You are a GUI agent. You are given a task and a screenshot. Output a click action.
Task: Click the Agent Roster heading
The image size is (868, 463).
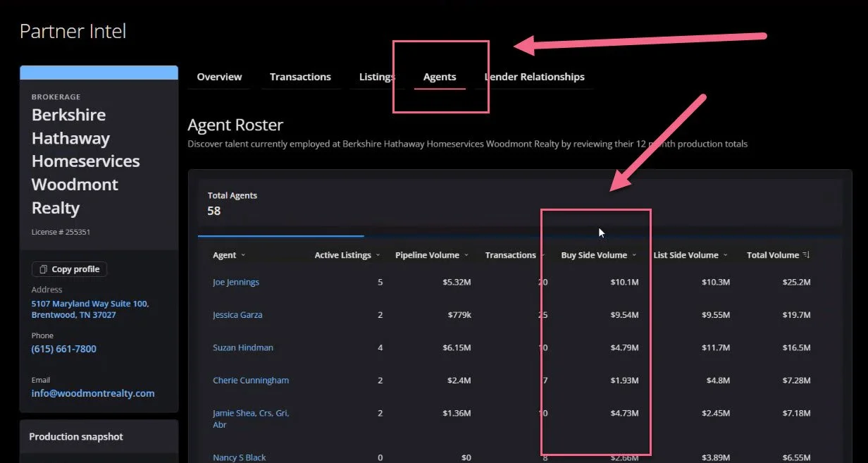235,125
